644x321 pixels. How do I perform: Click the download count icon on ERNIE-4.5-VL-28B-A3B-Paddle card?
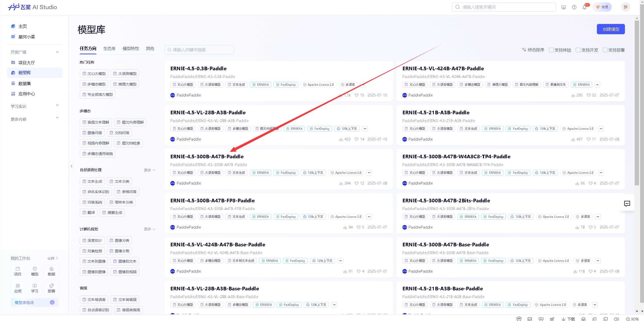click(341, 139)
